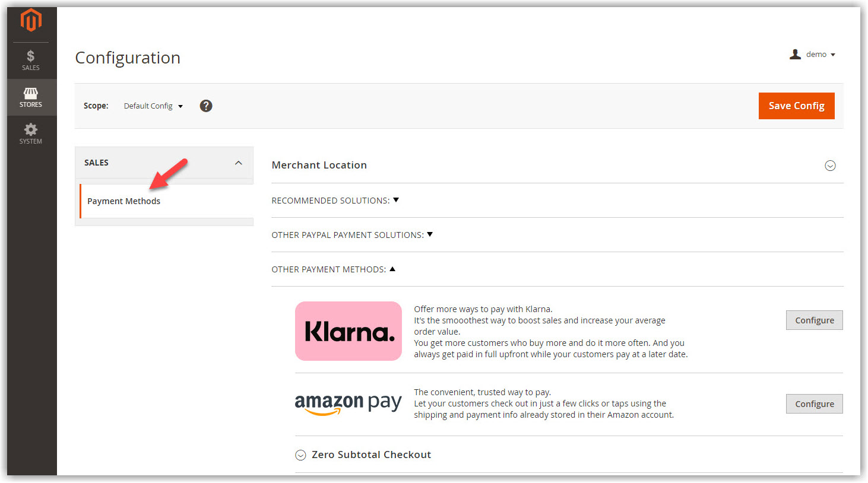Click the Amazon Pay logo

click(349, 404)
